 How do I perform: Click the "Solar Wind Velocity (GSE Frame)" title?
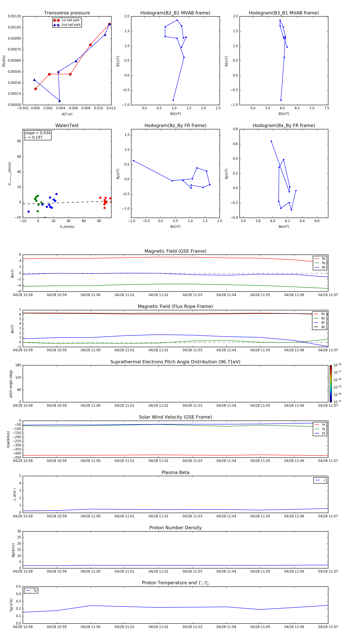coord(175,417)
